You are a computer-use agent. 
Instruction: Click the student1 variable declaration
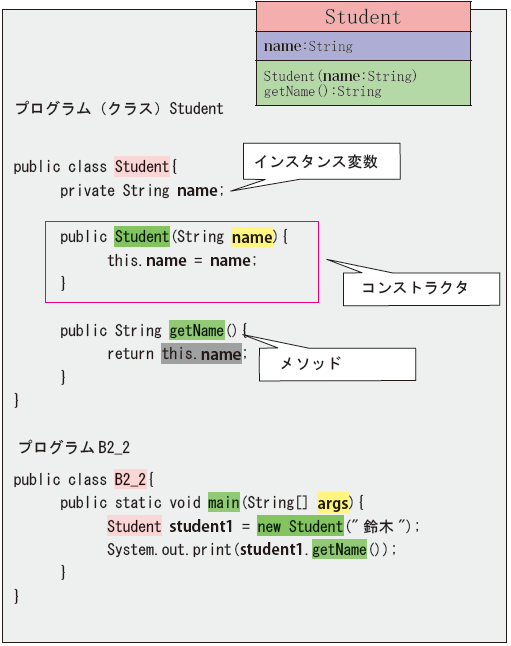point(201,527)
